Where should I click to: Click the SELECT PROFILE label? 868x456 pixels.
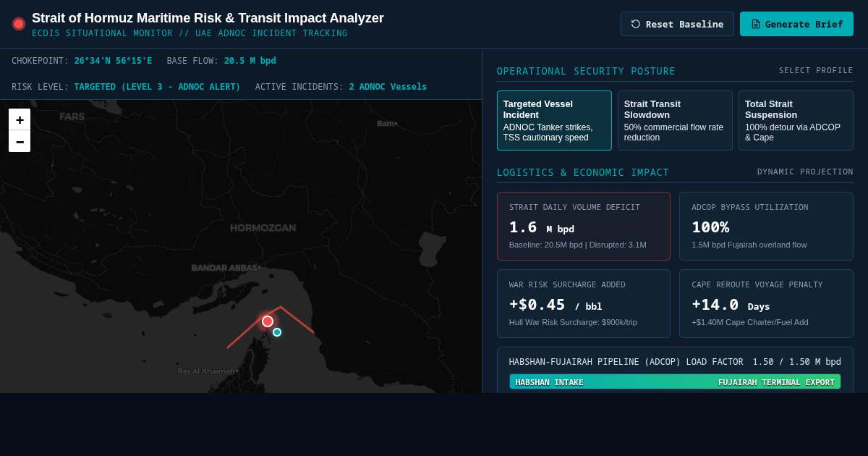pyautogui.click(x=816, y=70)
